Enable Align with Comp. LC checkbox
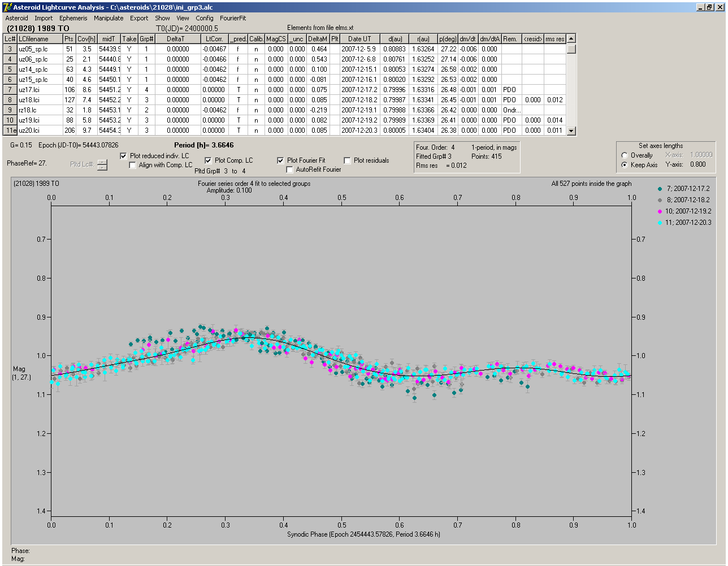Image resolution: width=728 pixels, height=566 pixels. (x=133, y=165)
